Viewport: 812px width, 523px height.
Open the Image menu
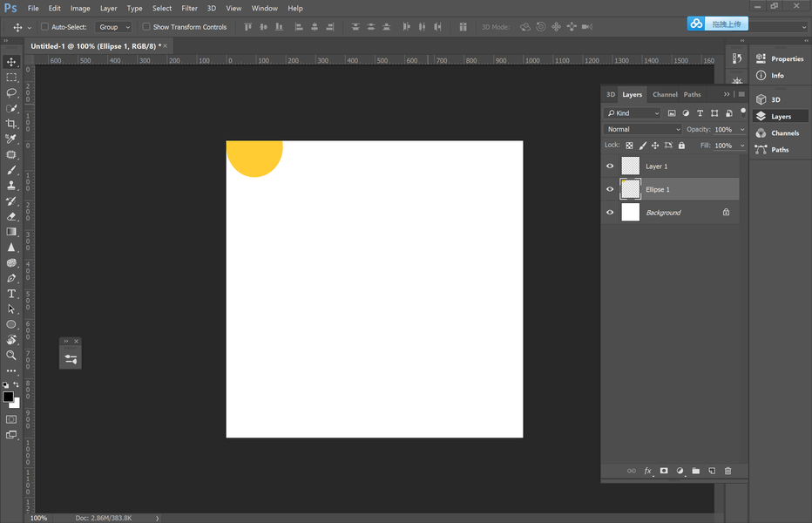pos(80,9)
